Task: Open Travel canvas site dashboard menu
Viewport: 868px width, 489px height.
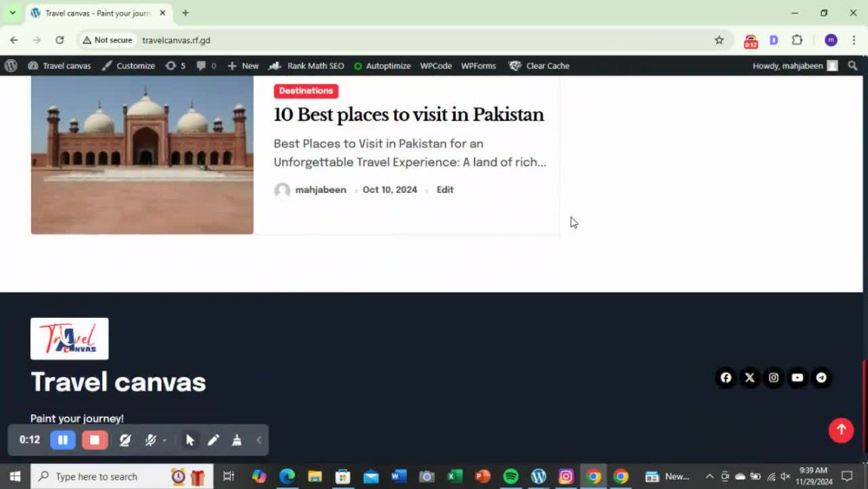Action: click(59, 65)
